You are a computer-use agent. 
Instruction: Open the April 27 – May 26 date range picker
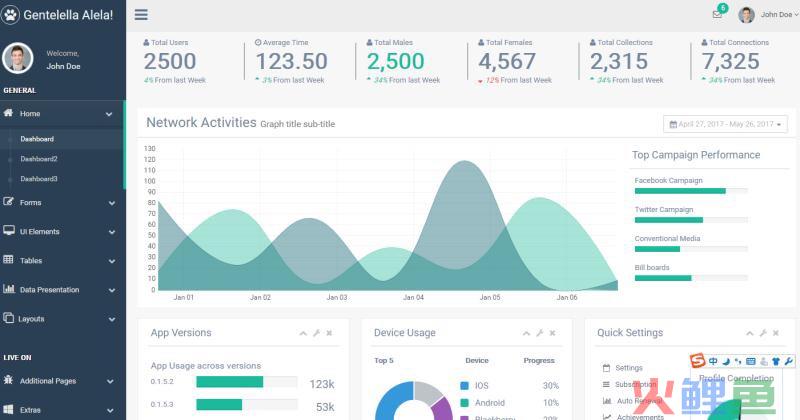click(x=725, y=124)
